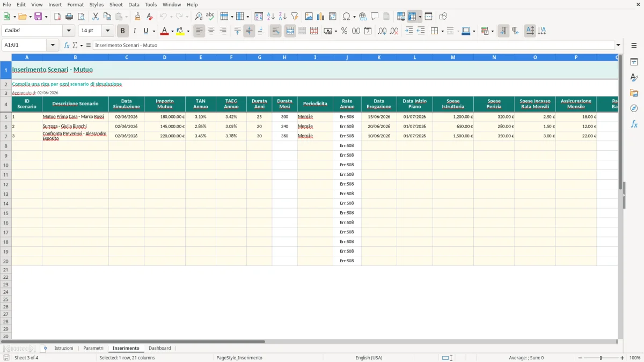Save the document with the floppy icon

[x=38, y=17]
